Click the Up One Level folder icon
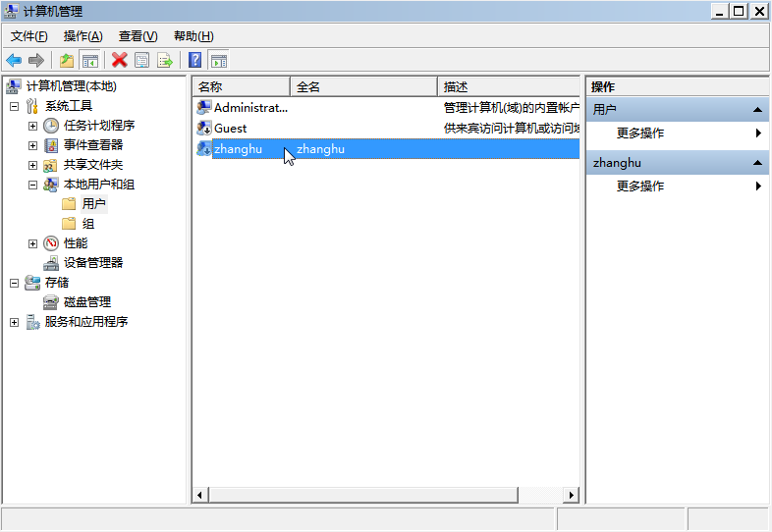The image size is (772, 532). point(67,60)
